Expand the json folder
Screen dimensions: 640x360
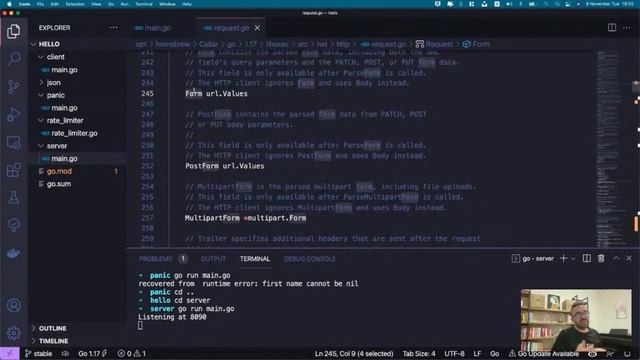pyautogui.click(x=53, y=82)
